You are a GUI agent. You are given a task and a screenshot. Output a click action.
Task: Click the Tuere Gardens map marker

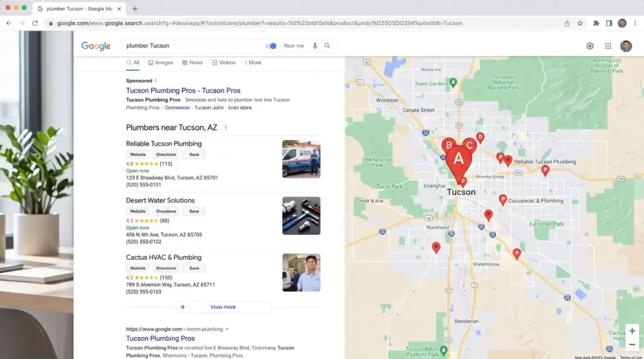tap(453, 82)
